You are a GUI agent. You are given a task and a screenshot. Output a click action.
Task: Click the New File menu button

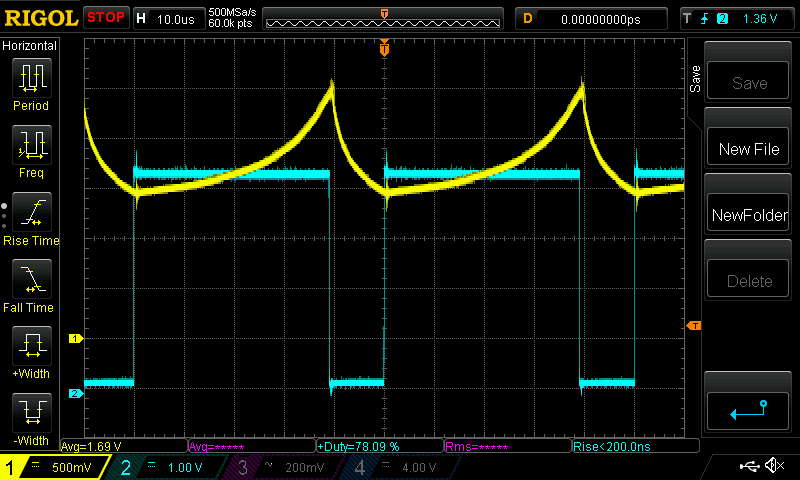(x=749, y=149)
